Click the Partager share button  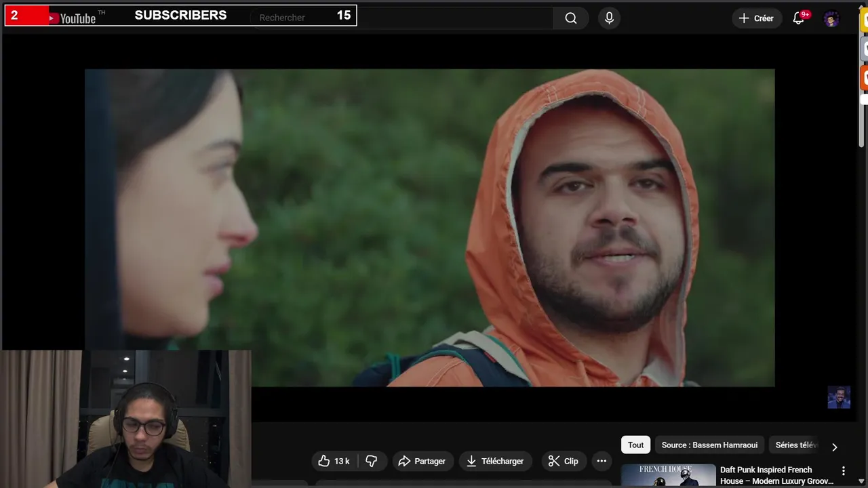pos(422,461)
